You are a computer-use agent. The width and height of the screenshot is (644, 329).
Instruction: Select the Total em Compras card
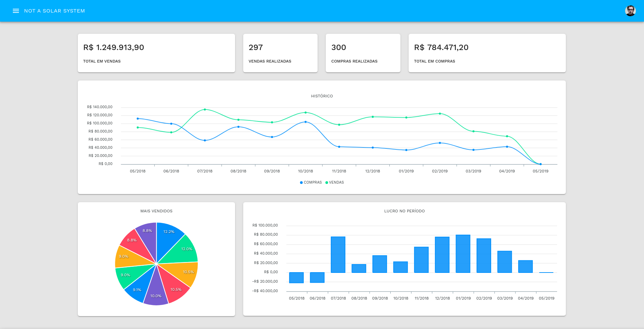click(x=487, y=53)
